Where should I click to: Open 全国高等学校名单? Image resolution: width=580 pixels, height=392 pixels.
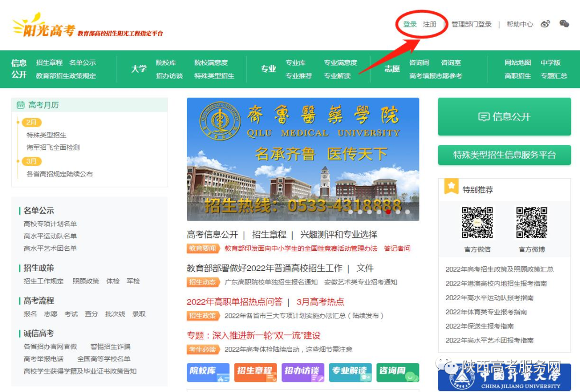click(104, 359)
